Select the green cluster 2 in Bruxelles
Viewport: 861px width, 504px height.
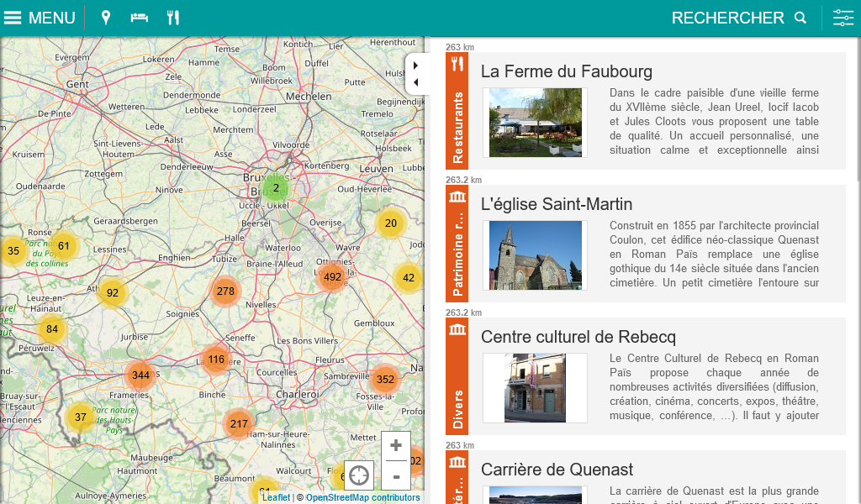coord(276,188)
